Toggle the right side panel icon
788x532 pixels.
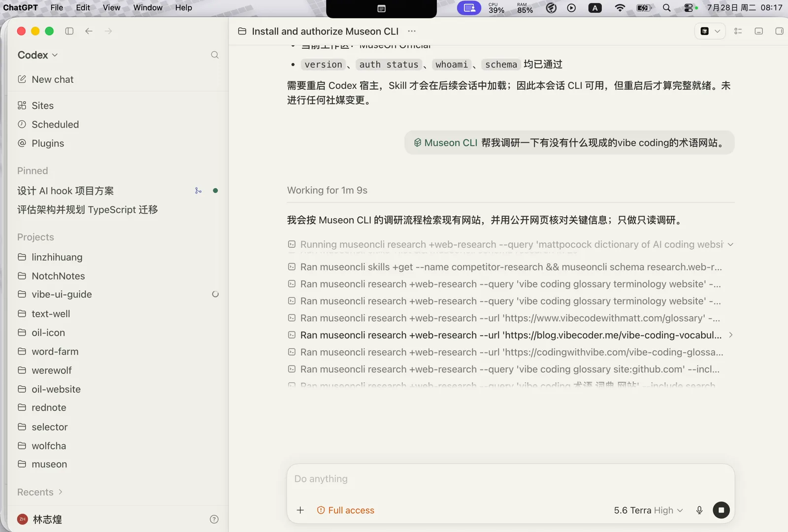pyautogui.click(x=779, y=31)
